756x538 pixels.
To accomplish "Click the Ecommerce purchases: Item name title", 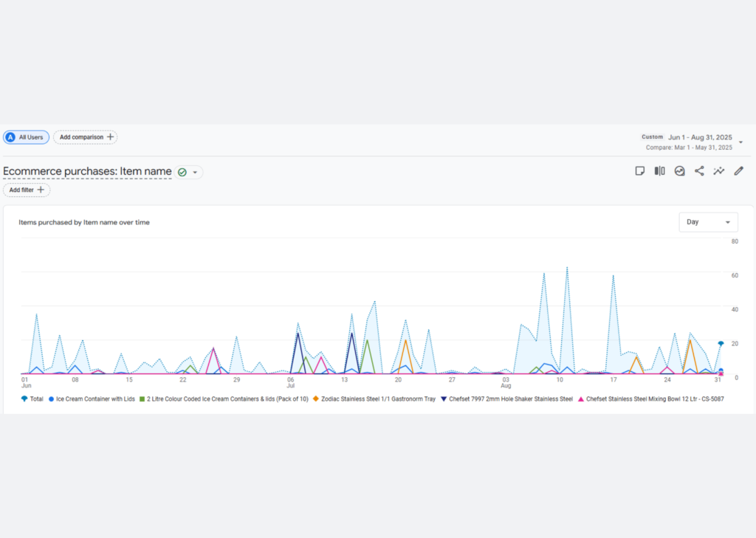I will pyautogui.click(x=87, y=172).
